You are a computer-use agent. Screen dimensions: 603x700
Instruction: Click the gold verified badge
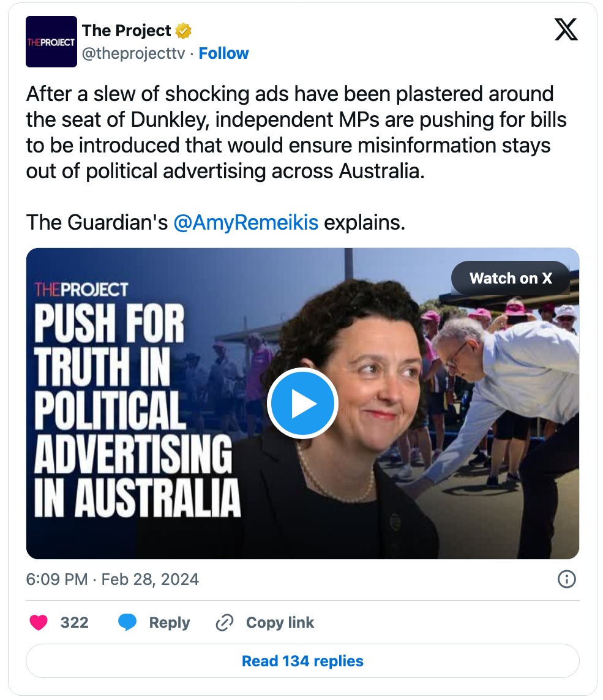pos(184,31)
